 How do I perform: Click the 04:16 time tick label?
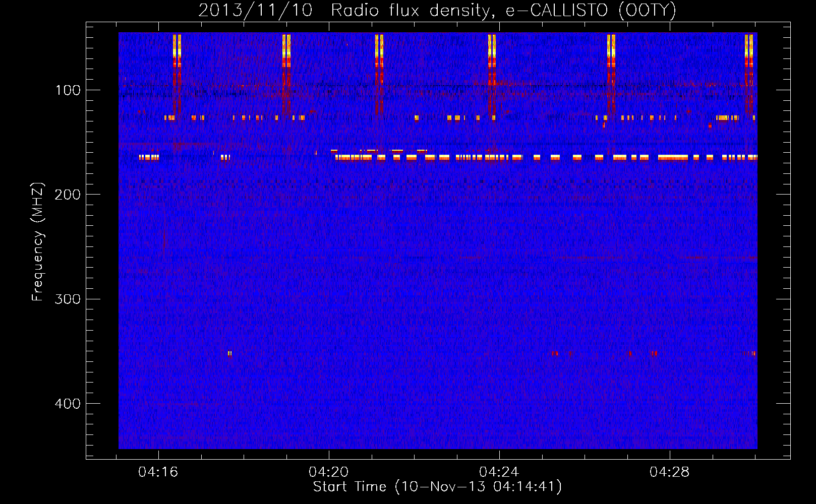(158, 472)
